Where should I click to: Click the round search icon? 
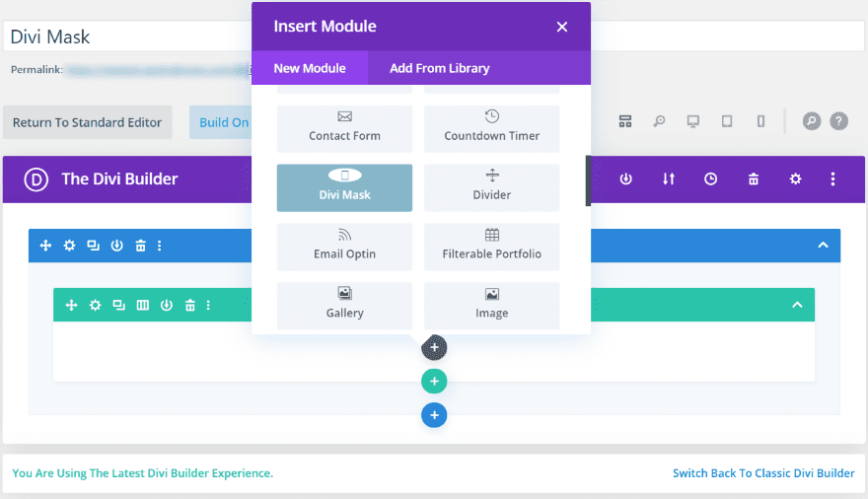[812, 121]
